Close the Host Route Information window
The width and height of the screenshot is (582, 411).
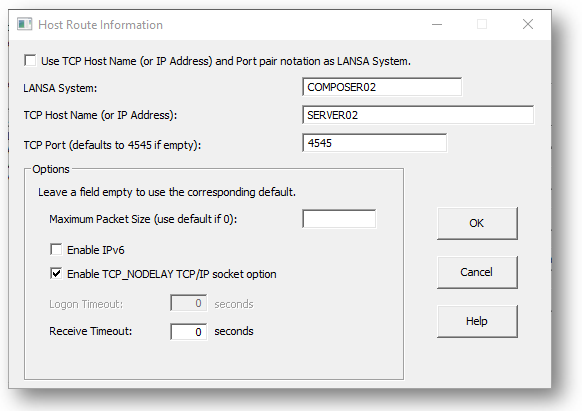click(x=528, y=25)
